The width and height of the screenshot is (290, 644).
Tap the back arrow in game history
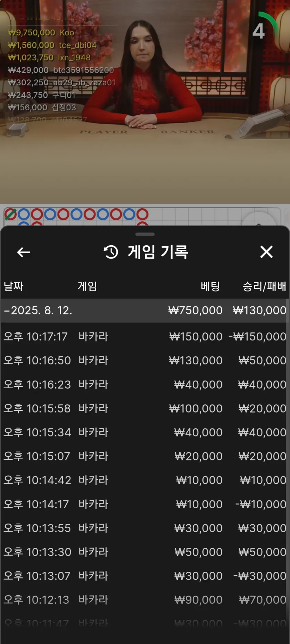pos(24,252)
